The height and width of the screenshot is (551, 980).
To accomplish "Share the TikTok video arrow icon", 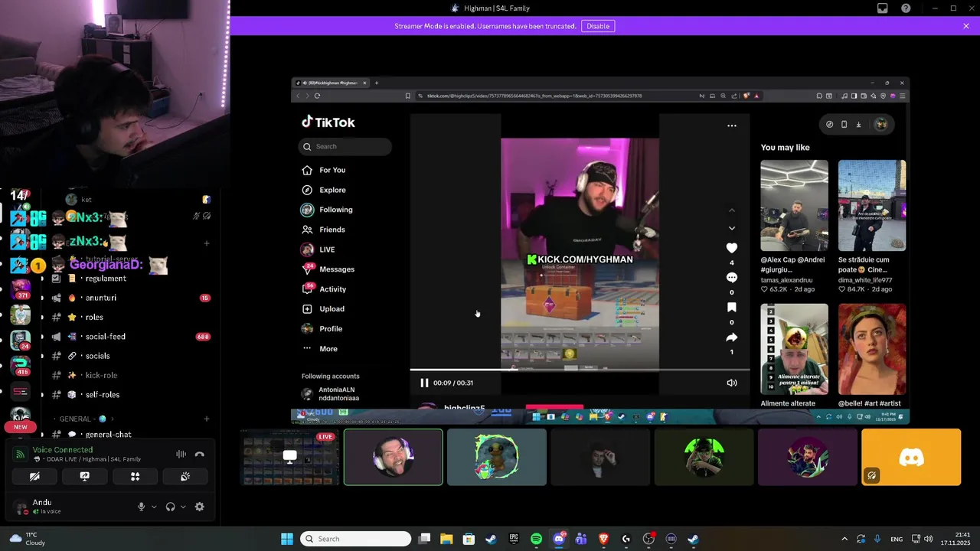I will coord(731,337).
